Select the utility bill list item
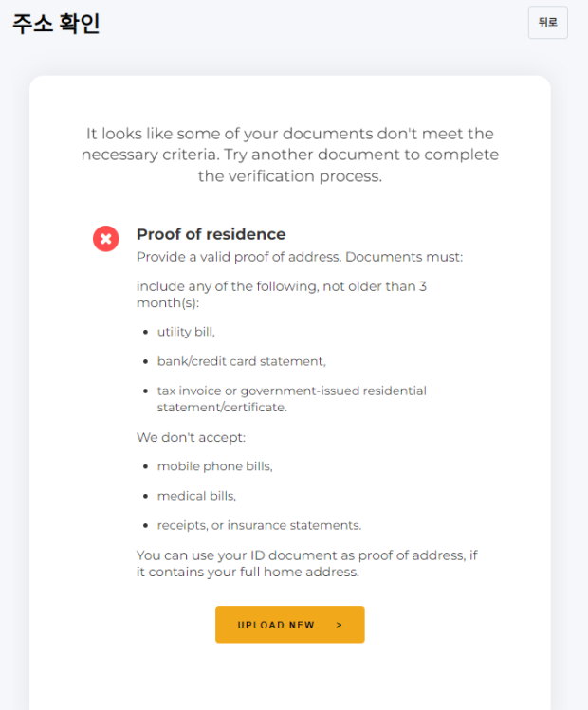Screen dimensions: 588x710 point(186,332)
